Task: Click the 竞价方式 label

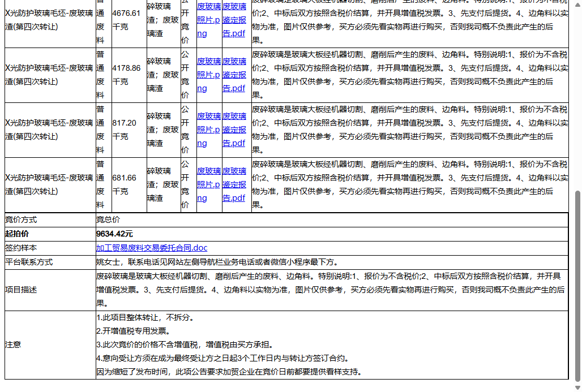Action: pos(21,220)
